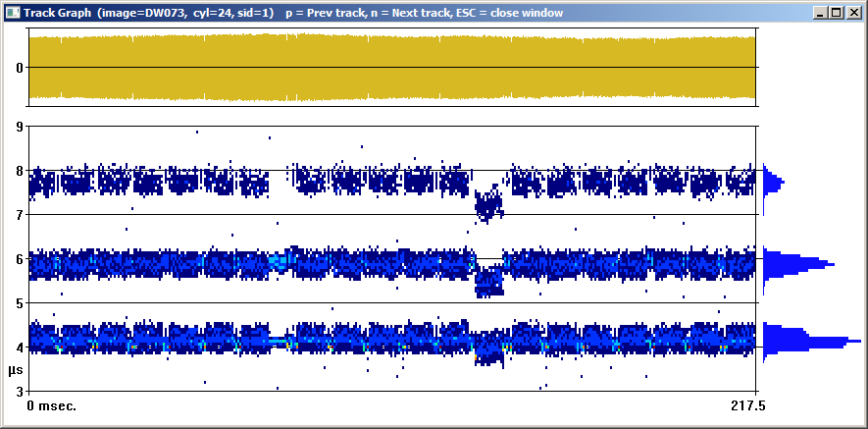Close the Track Graph window
The width and height of the screenshot is (868, 429).
click(x=853, y=13)
